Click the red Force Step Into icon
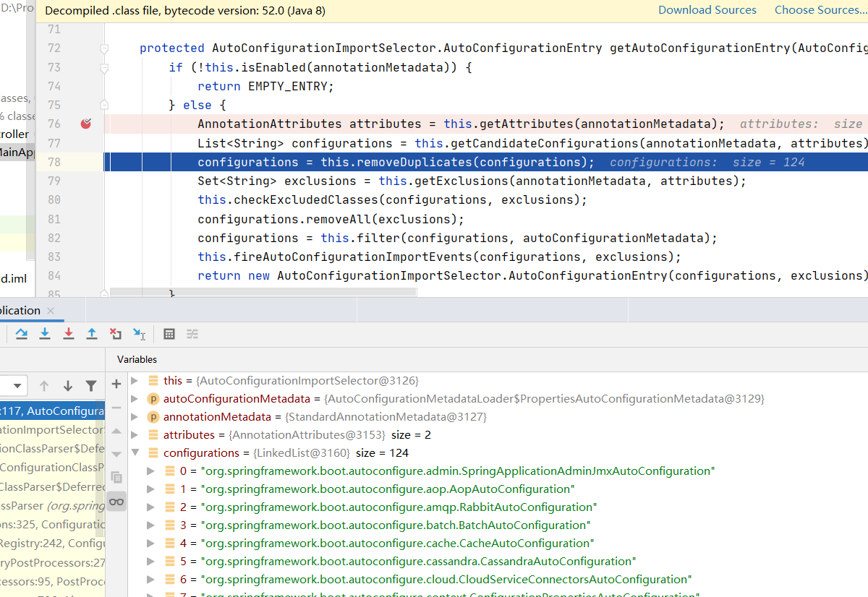The height and width of the screenshot is (597, 868). pyautogui.click(x=69, y=334)
